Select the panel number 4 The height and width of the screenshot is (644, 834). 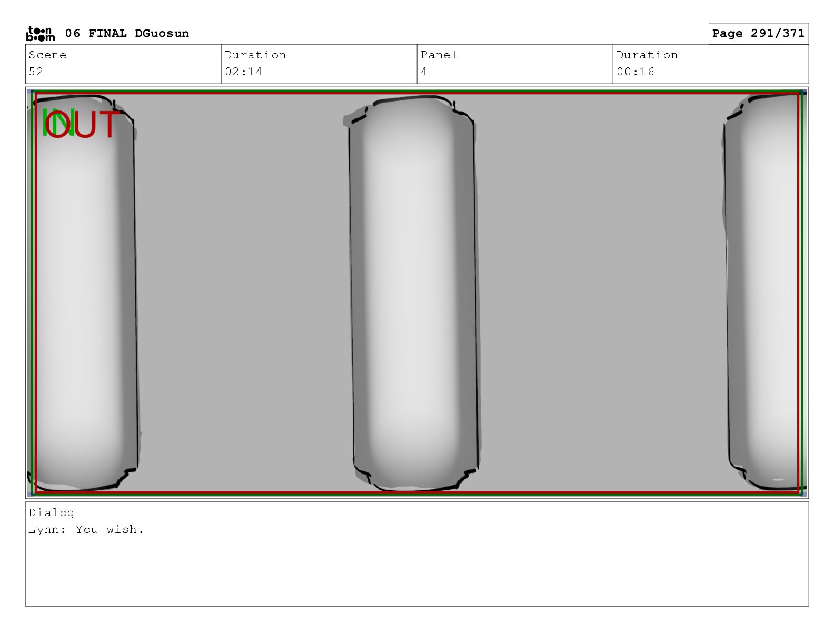tap(424, 72)
